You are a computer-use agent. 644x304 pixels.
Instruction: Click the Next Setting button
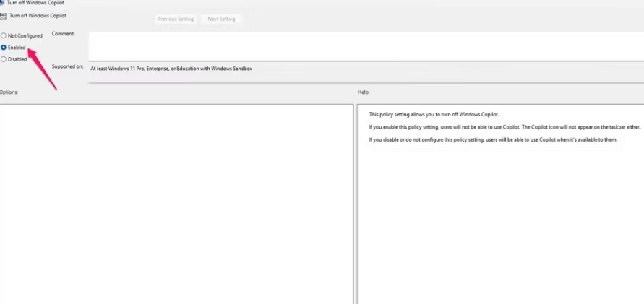tap(221, 19)
